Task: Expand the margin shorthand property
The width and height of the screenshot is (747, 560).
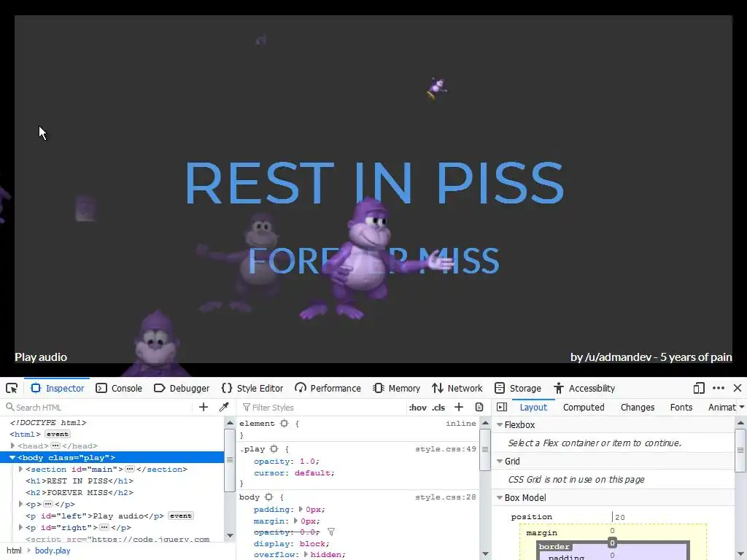Action: 295,521
